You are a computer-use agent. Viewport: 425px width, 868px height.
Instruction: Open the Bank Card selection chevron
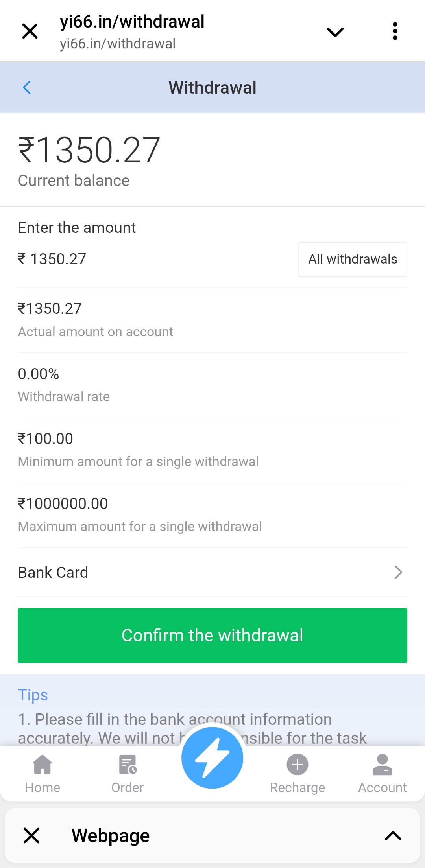pos(398,573)
